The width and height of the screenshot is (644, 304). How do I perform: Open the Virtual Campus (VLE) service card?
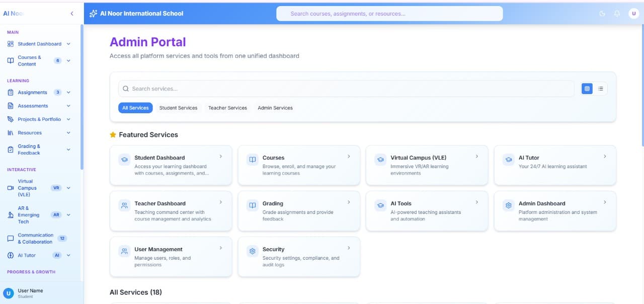(x=427, y=165)
